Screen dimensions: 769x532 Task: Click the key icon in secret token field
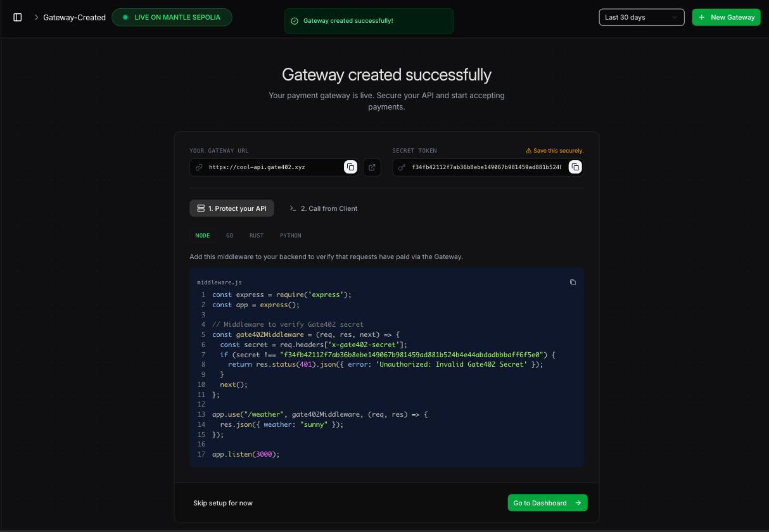[x=402, y=167]
